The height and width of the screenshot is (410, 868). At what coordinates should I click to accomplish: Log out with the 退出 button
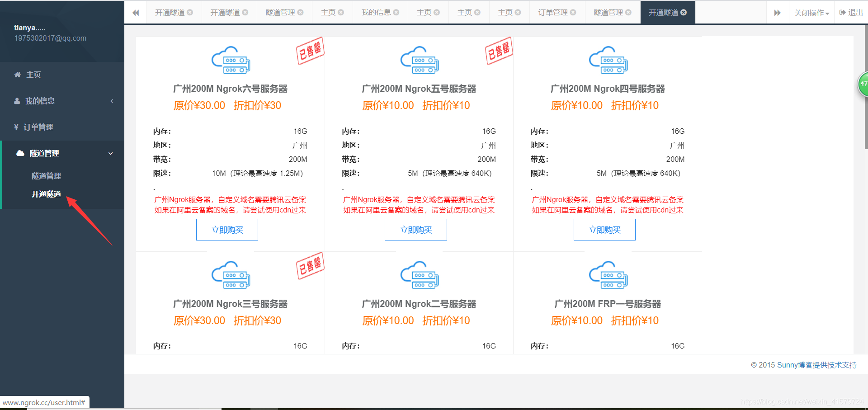[x=851, y=13]
